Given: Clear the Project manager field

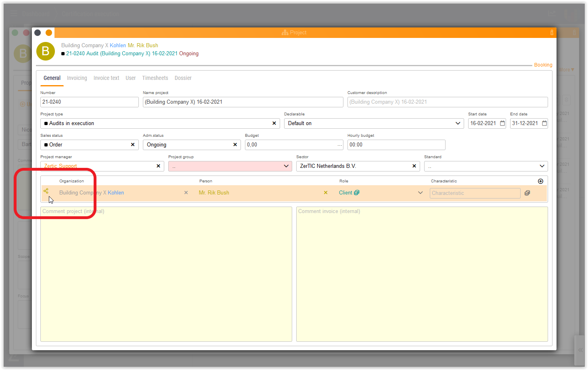Looking at the screenshot, I should (158, 166).
